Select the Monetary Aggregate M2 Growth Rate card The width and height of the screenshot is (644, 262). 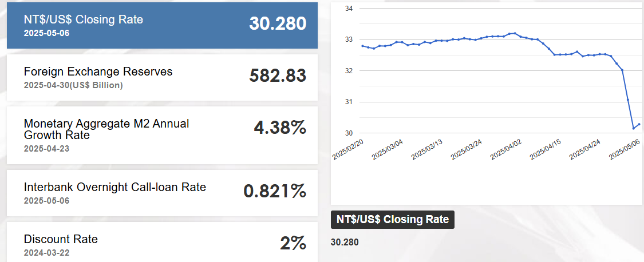(162, 135)
